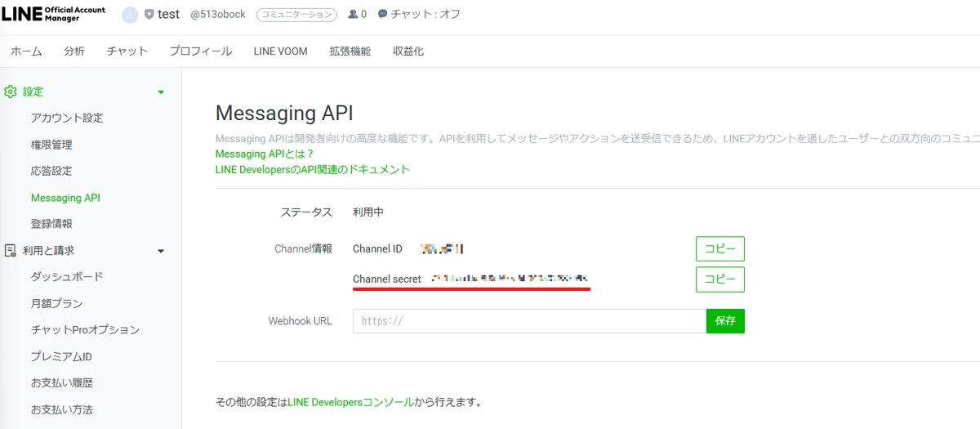Click the Channel情報 label
The height and width of the screenshot is (429, 980).
[303, 248]
